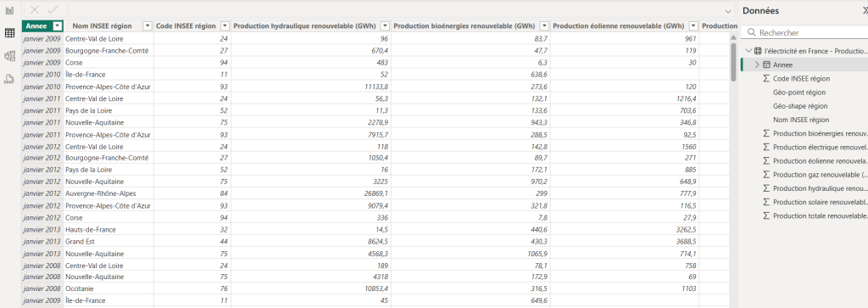Open the Annee column filter dropdown

click(x=58, y=26)
